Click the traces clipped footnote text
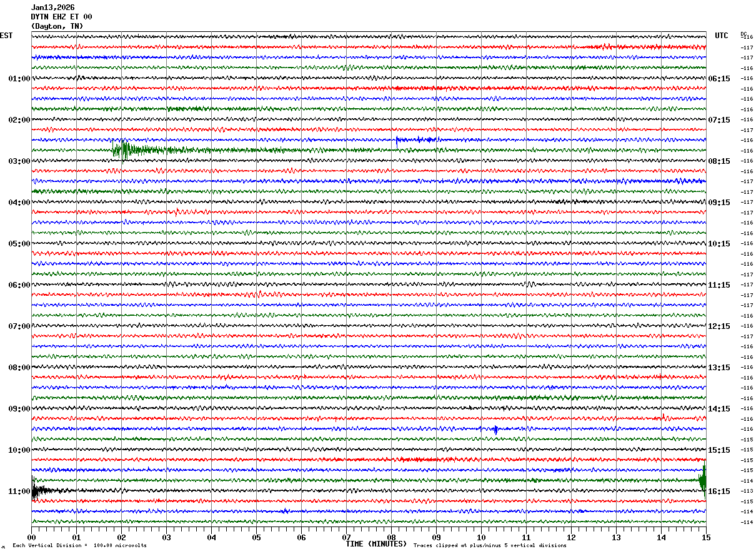The width and height of the screenshot is (756, 554). (490, 546)
